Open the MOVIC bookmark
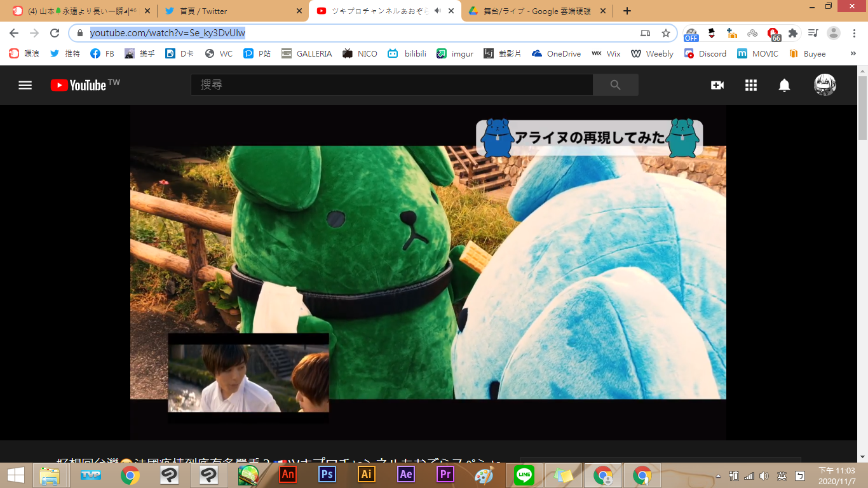The height and width of the screenshot is (488, 868). point(757,54)
